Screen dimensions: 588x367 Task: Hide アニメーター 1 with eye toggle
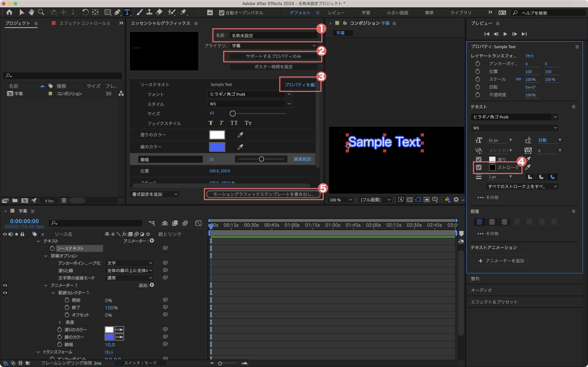pyautogui.click(x=5, y=285)
